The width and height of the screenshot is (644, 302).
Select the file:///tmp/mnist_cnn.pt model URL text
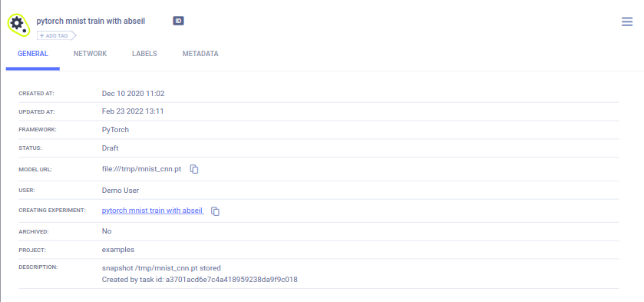(141, 169)
